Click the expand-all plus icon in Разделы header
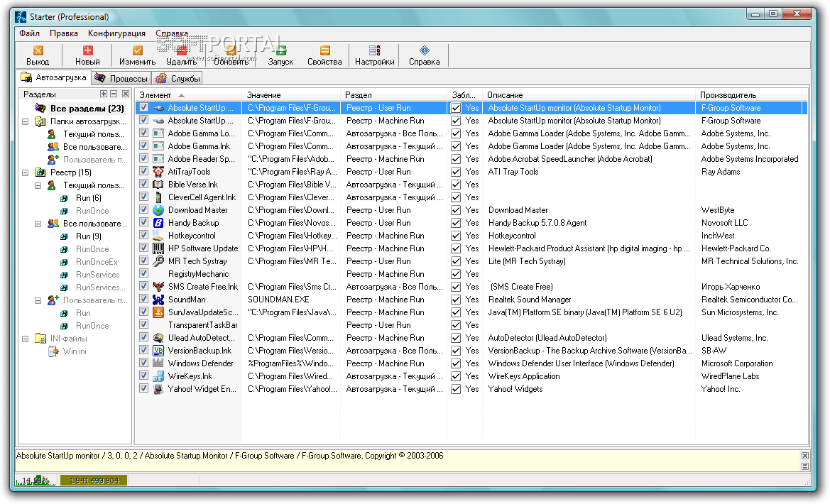Image resolution: width=830 pixels, height=504 pixels. [104, 94]
